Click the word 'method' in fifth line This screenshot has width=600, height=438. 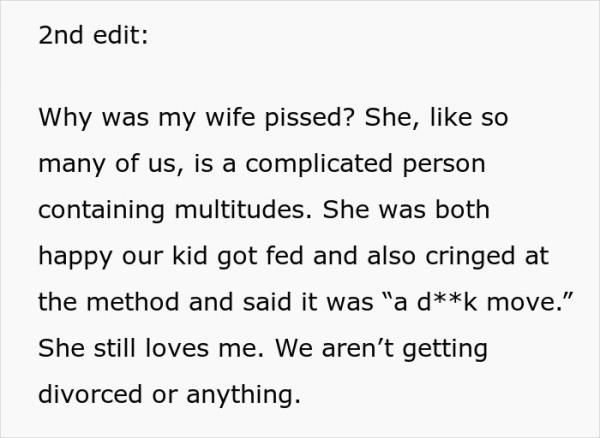click(133, 301)
